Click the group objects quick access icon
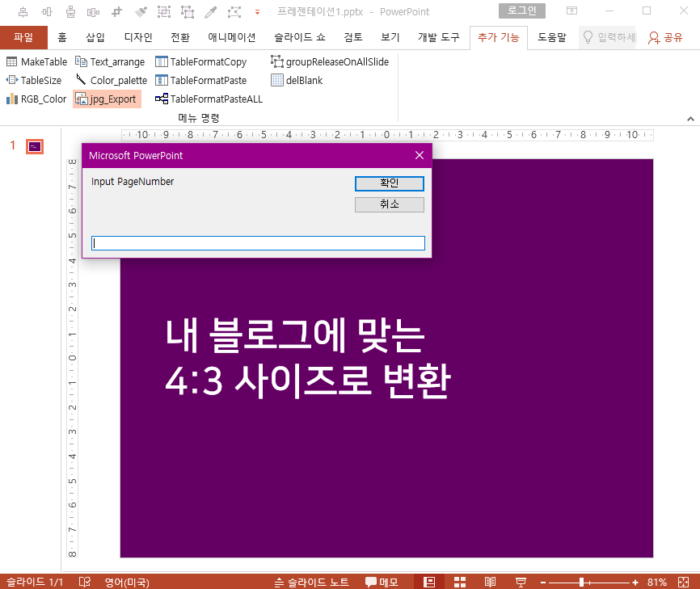The height and width of the screenshot is (589, 700). coord(164,12)
